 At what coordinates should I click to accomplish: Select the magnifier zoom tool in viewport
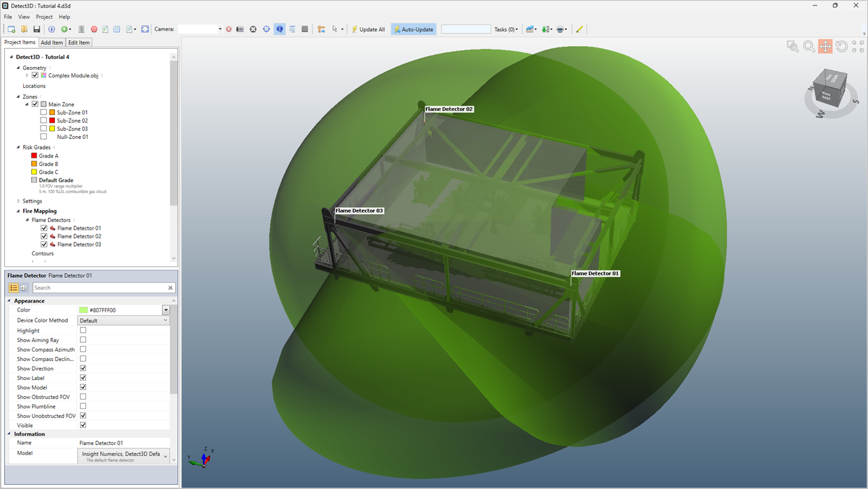[809, 46]
